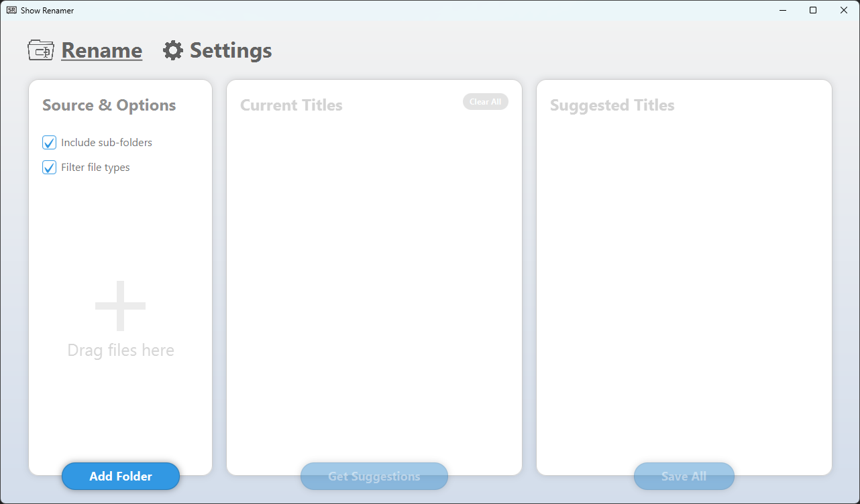
Task: Click the Save All button
Action: click(684, 477)
